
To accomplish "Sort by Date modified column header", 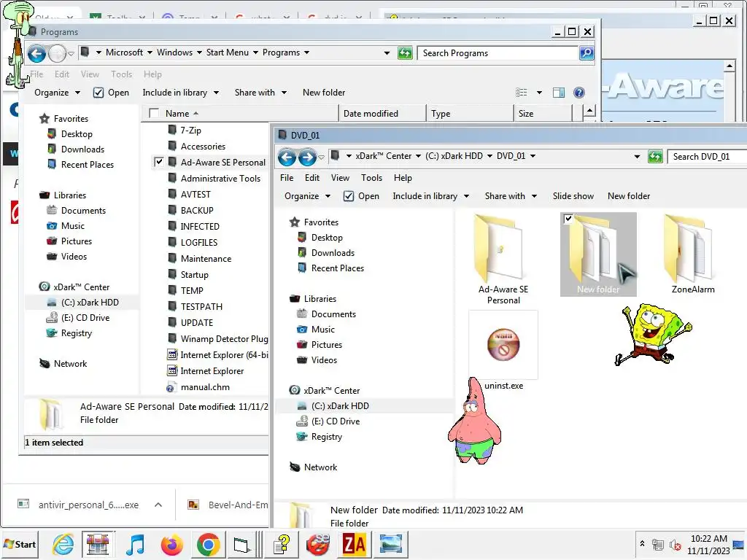I will [x=382, y=113].
